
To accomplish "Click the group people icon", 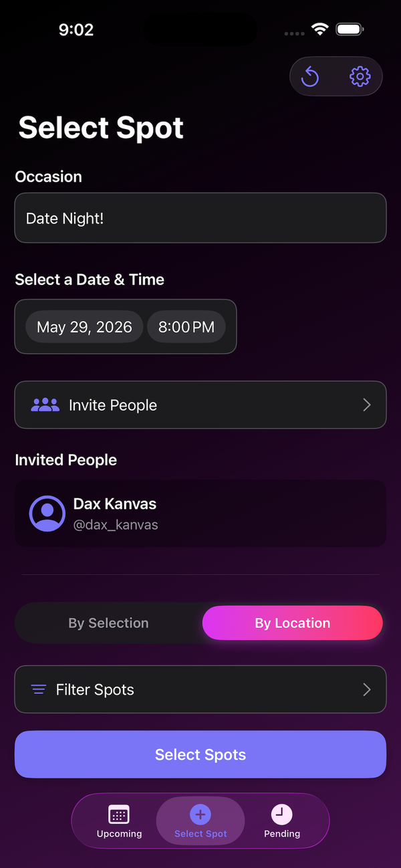I will click(45, 405).
